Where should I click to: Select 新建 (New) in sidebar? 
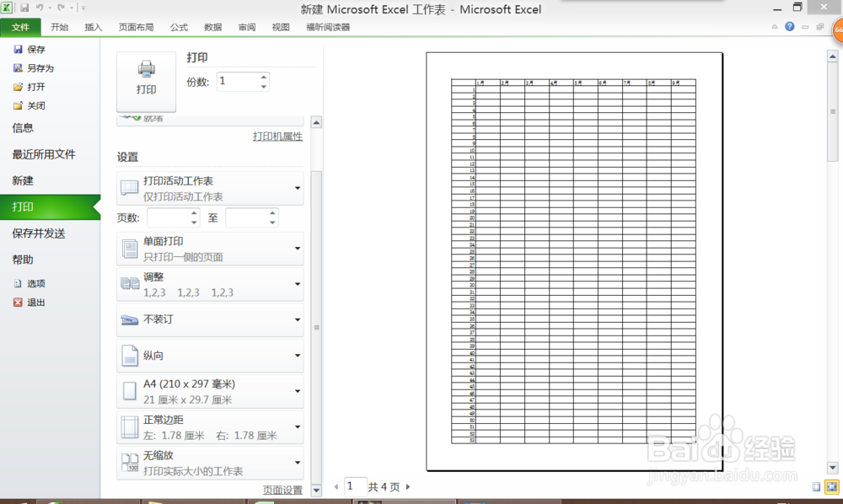tap(23, 181)
